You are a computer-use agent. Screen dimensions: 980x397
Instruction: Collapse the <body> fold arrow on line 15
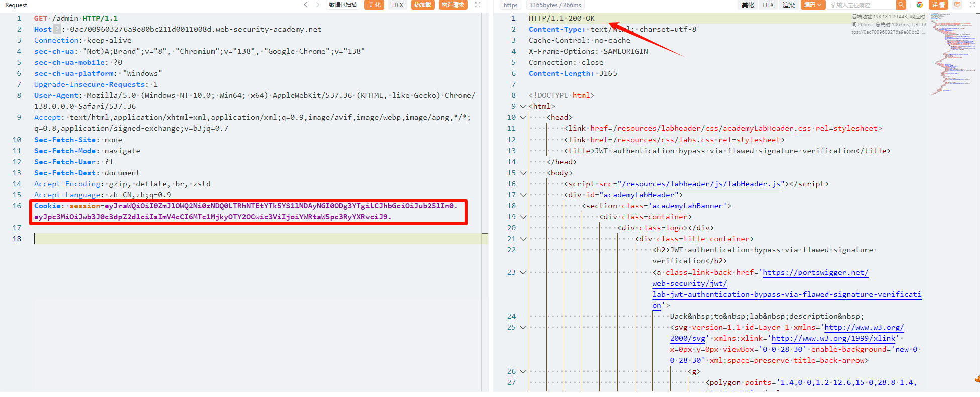click(523, 173)
